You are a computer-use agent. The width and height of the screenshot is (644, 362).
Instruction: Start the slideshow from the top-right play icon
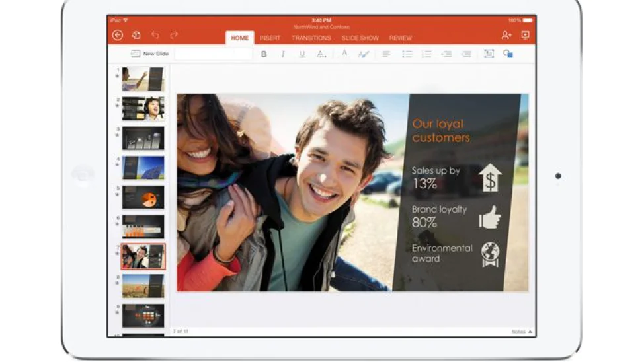point(525,35)
